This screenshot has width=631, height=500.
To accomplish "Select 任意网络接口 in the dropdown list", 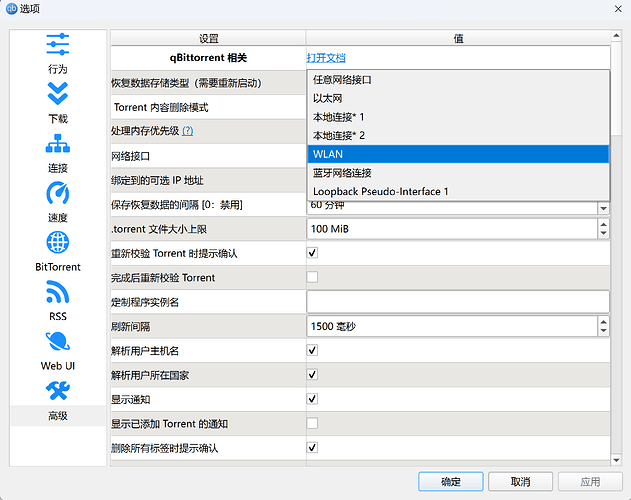I will [x=458, y=80].
